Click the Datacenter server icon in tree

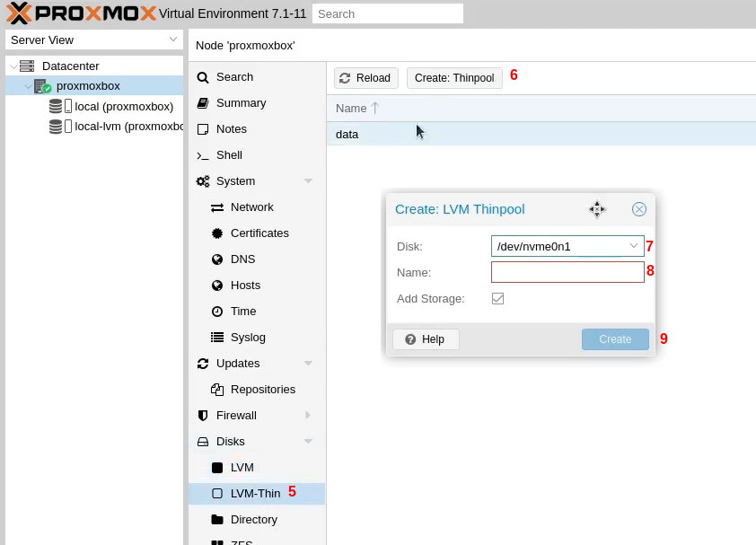pos(27,66)
